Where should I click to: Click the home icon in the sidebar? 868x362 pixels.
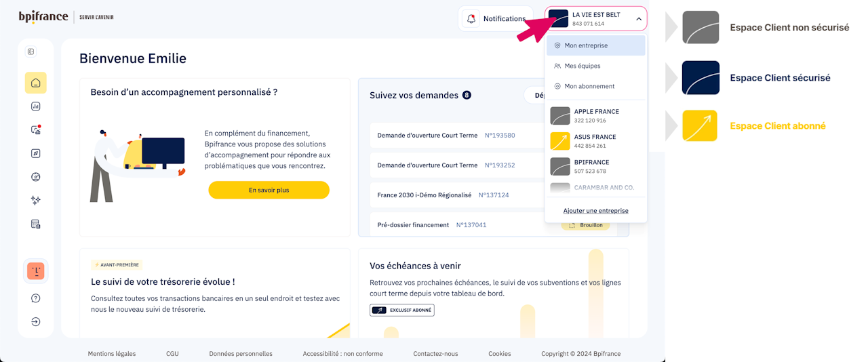(36, 83)
